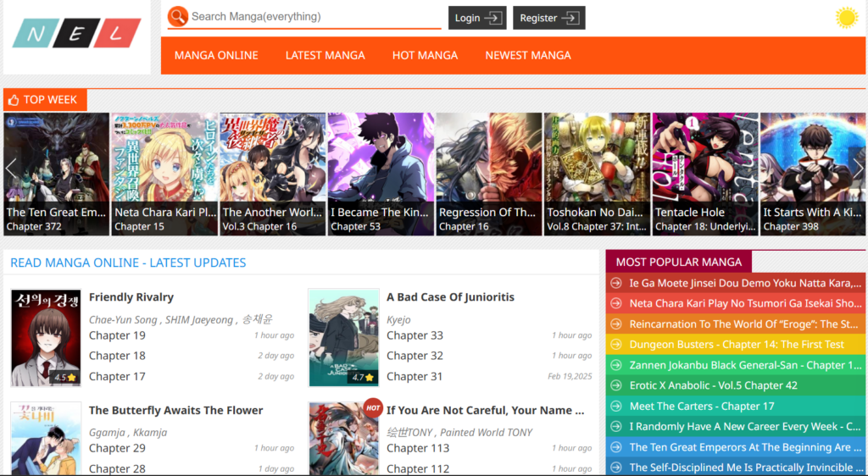Toggle the sun light/dark mode icon
The height and width of the screenshot is (476, 868).
click(x=847, y=18)
